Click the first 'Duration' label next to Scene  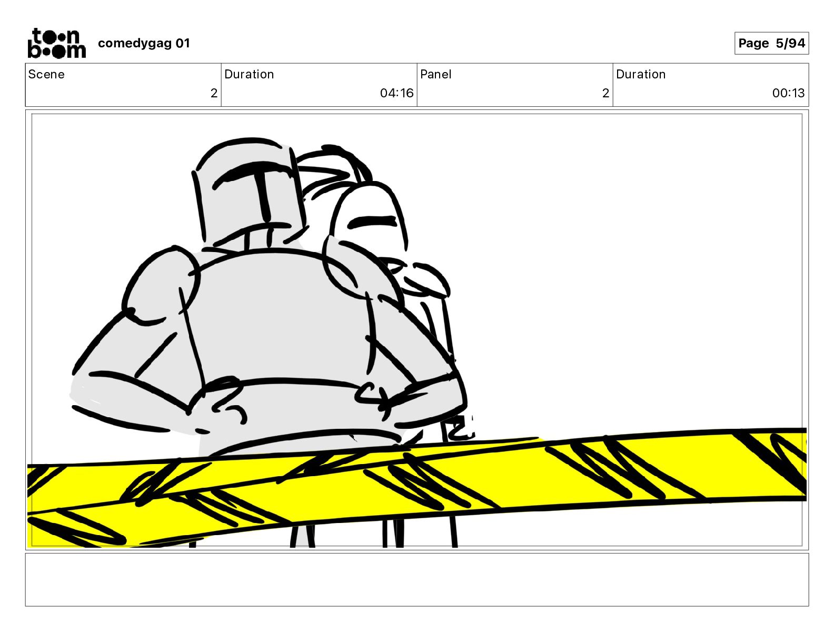pyautogui.click(x=249, y=74)
